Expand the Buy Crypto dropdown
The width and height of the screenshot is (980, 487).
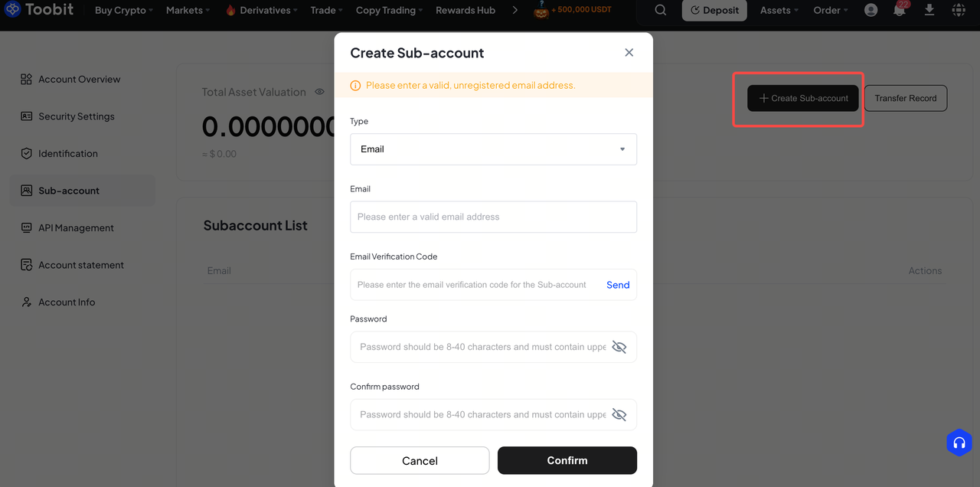pyautogui.click(x=123, y=11)
